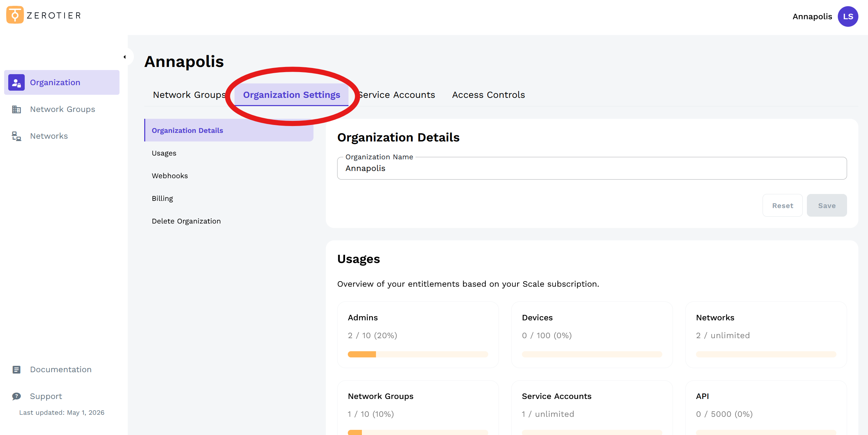The height and width of the screenshot is (435, 868).
Task: Click the Annapolis page heading
Action: (184, 62)
